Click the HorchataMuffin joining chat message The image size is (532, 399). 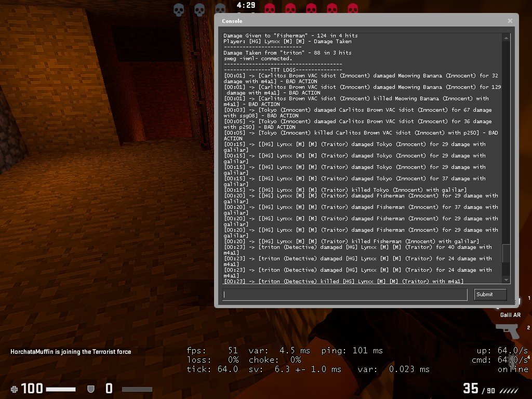pyautogui.click(x=71, y=352)
